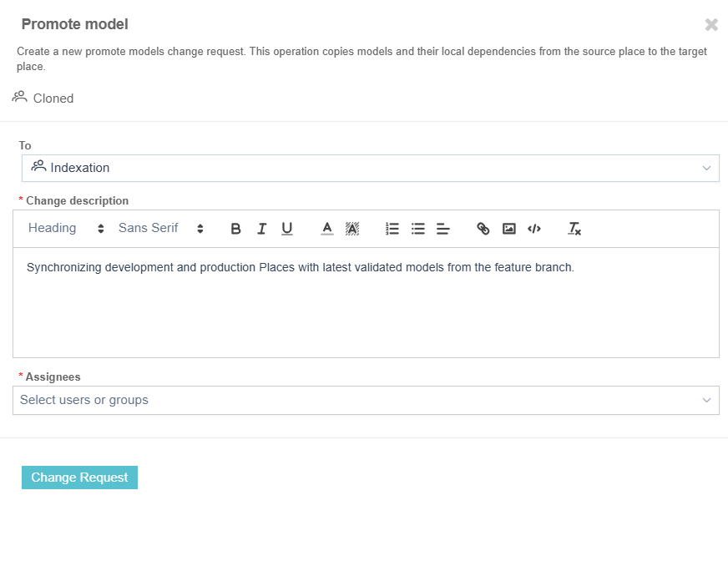Insert a code block
This screenshot has width=728, height=561.
[534, 229]
